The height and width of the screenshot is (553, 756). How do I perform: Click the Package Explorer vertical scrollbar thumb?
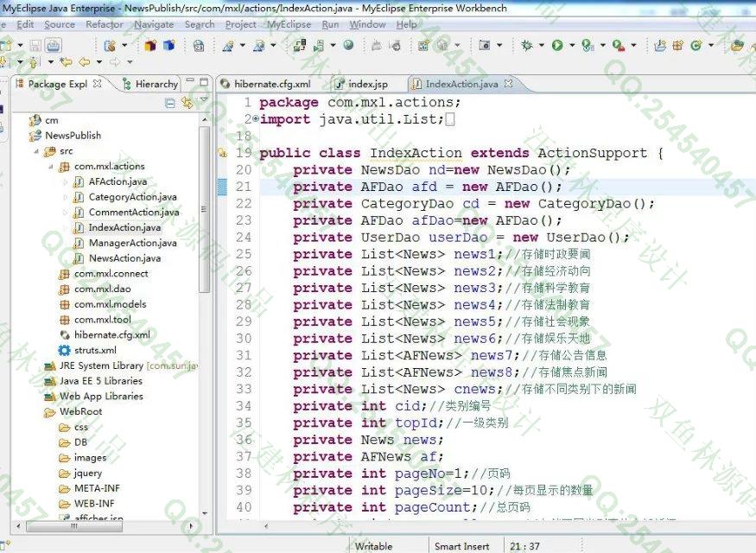pos(204,209)
